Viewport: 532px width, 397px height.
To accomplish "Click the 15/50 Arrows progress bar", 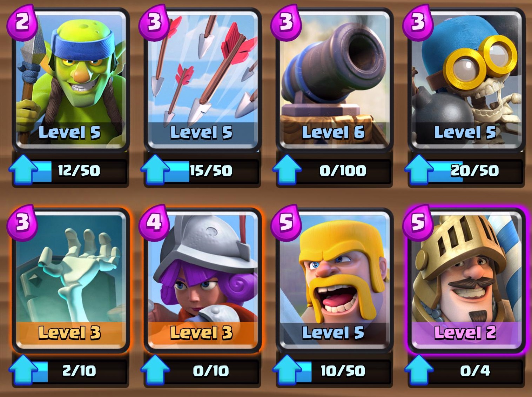I will (x=210, y=171).
